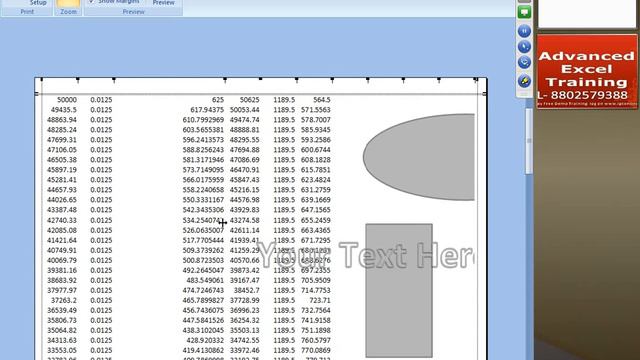Click the green screen recorder icon
The image size is (640, 360).
tap(524, 12)
